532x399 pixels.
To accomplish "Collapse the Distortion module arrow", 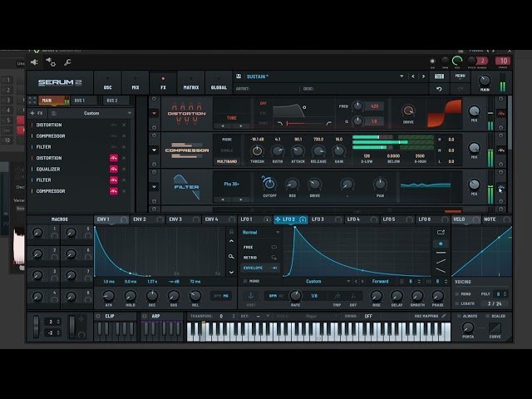I will coord(154,113).
